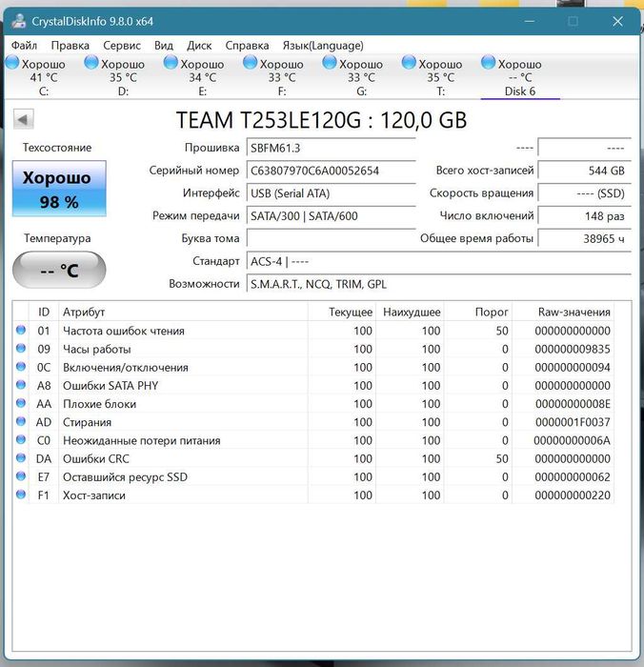Open the Вид menu
Screen dimensions: 644x667
click(x=164, y=46)
